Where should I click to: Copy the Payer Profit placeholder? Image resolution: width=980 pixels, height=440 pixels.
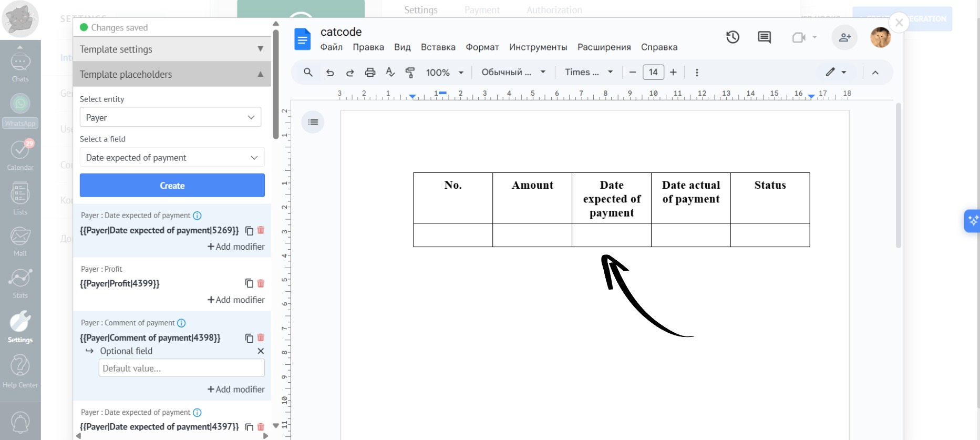tap(249, 283)
